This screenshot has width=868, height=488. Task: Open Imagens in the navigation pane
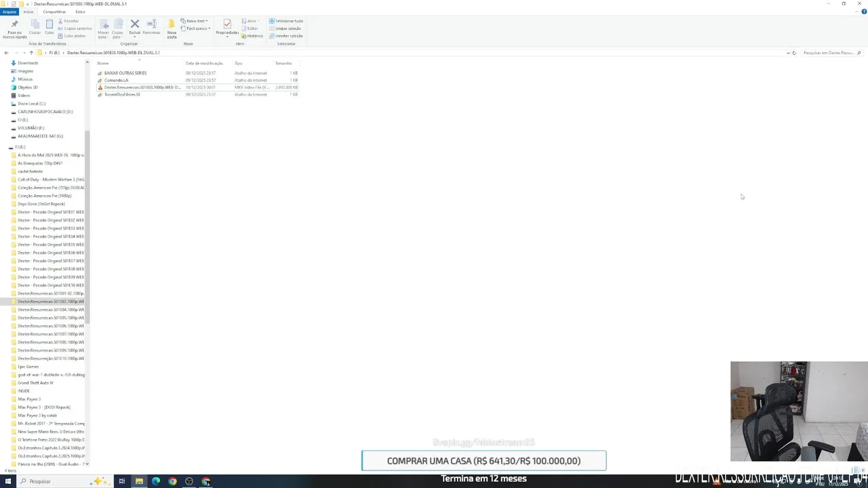(25, 71)
